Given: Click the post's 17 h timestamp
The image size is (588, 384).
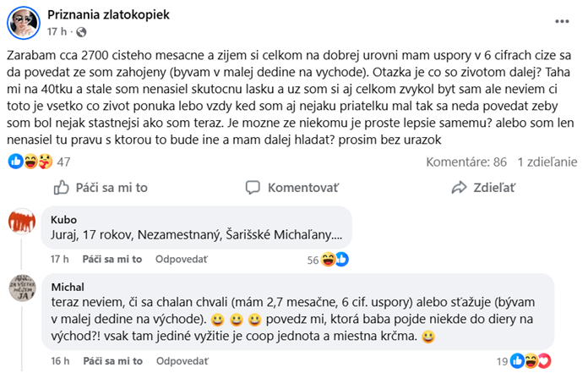Looking at the screenshot, I should [x=57, y=32].
